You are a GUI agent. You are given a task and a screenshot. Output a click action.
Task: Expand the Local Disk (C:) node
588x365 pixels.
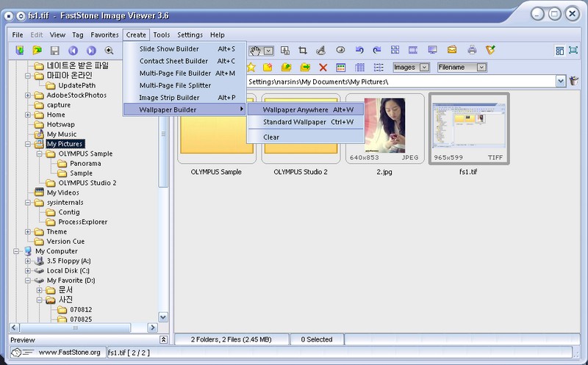point(28,270)
